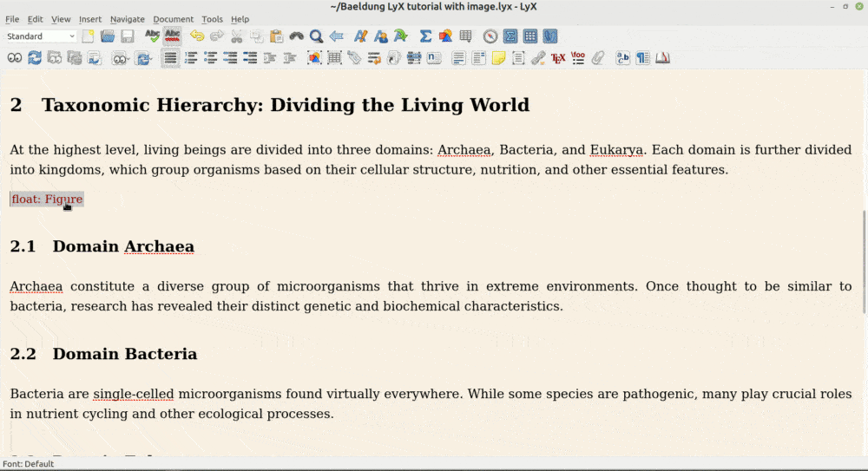
Task: Toggle the table toolbar button
Action: 529,36
